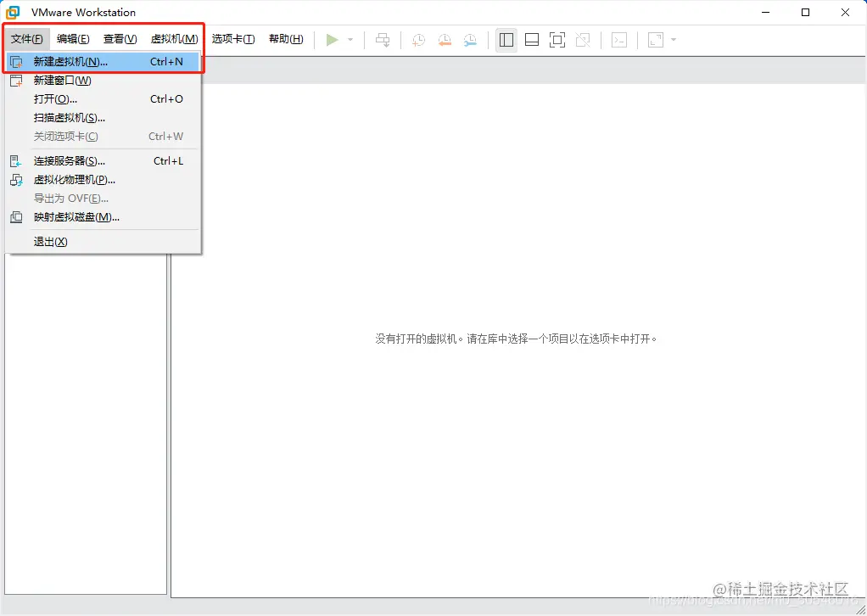Click the revert to snapshot icon
867x616 pixels.
click(x=445, y=40)
